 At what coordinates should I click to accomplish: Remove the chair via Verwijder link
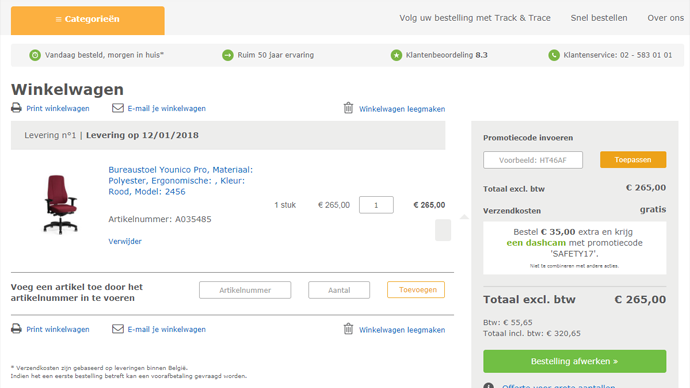[125, 241]
